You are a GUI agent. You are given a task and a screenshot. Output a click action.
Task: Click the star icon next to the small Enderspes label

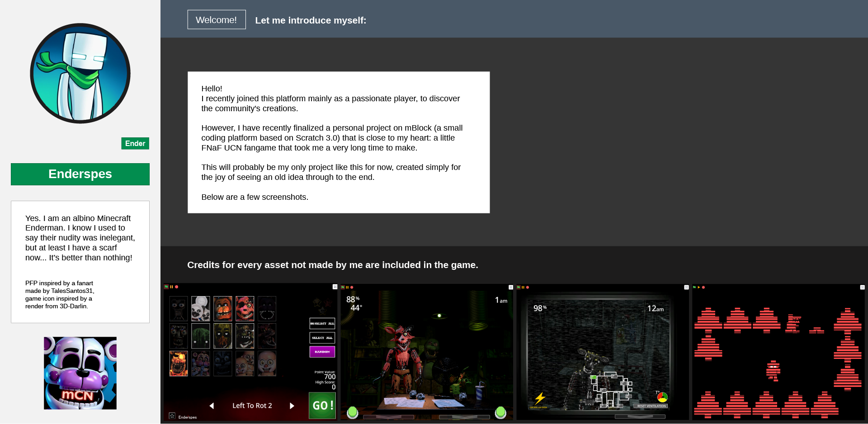point(172,416)
